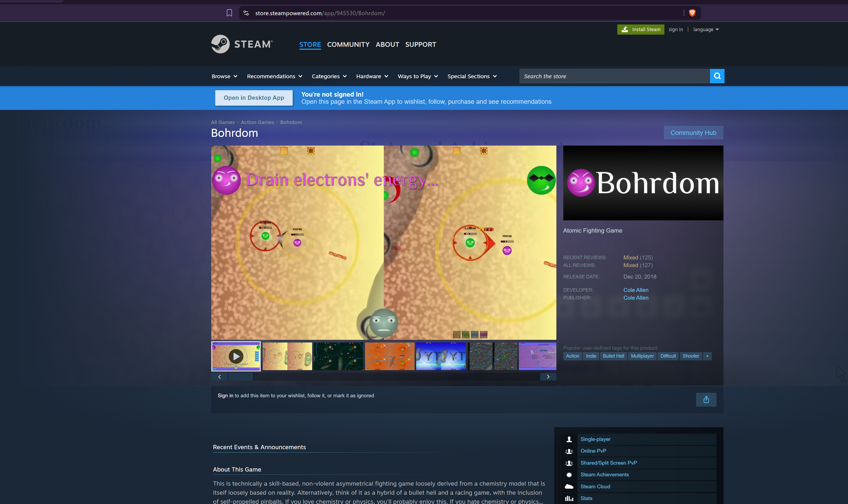
Task: Open the SUPPORT menu item
Action: coord(420,44)
